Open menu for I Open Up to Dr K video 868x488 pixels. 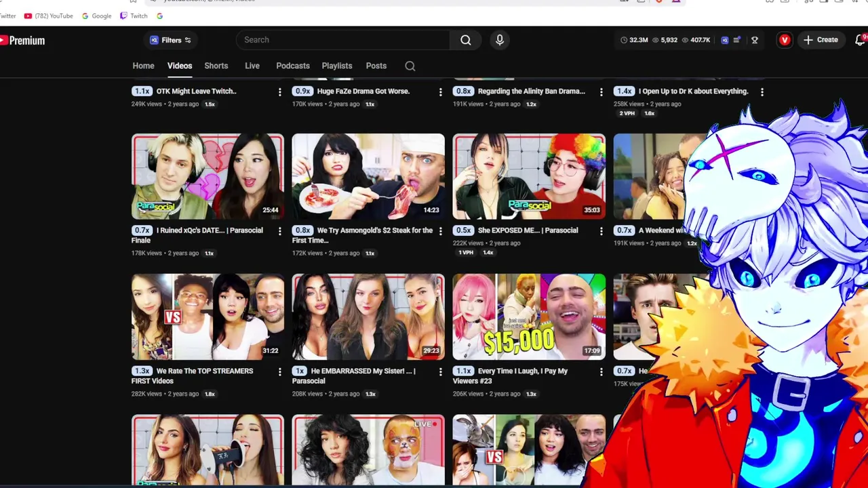[762, 91]
